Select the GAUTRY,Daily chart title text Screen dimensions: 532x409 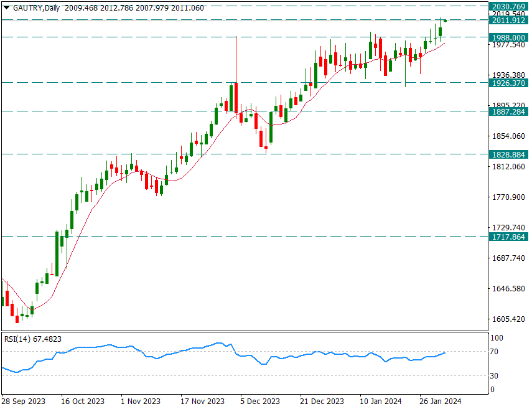coord(36,8)
